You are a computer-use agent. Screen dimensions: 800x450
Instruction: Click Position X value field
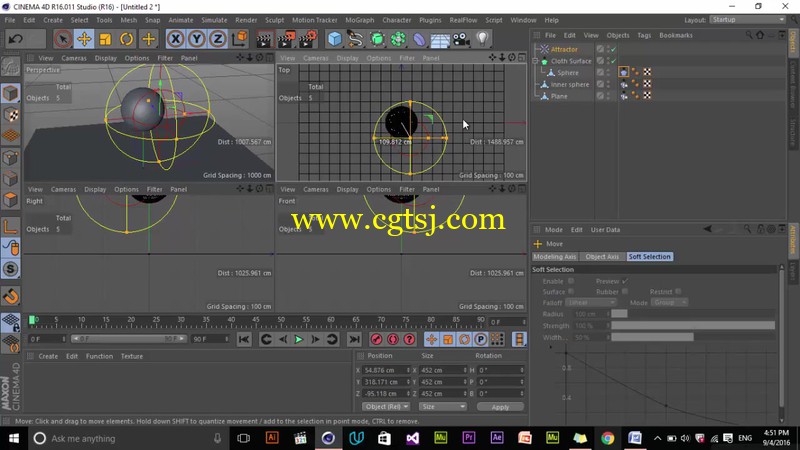click(384, 370)
